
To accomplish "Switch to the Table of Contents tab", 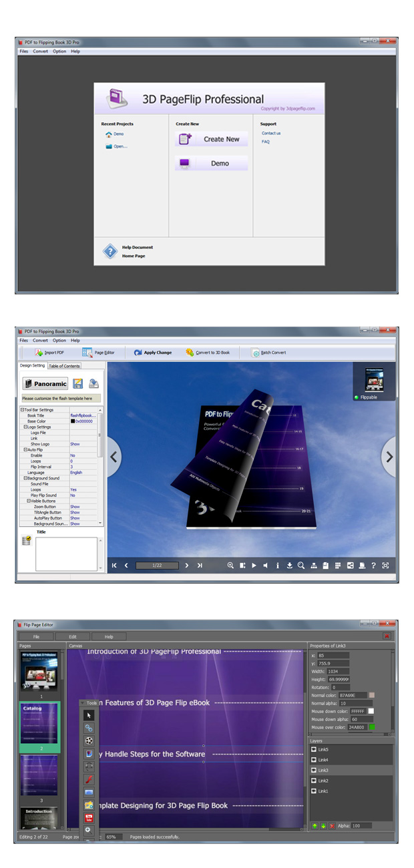I will point(64,366).
